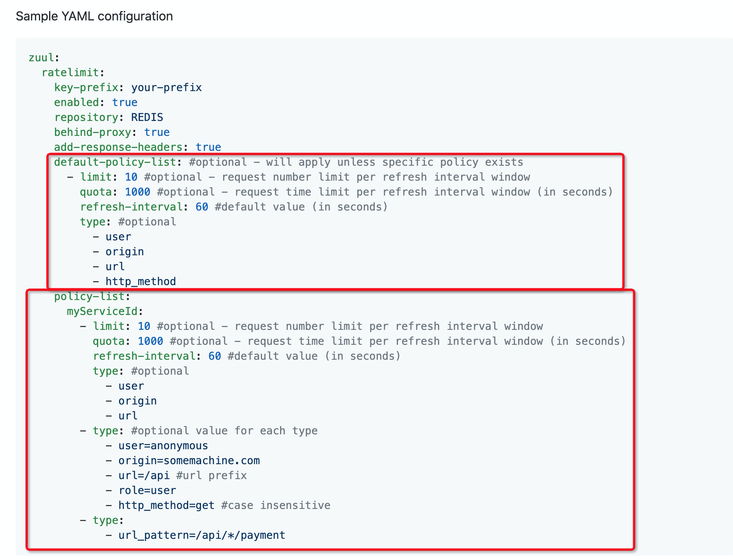733x560 pixels.
Task: Click the default-policy-list key
Action: point(115,162)
